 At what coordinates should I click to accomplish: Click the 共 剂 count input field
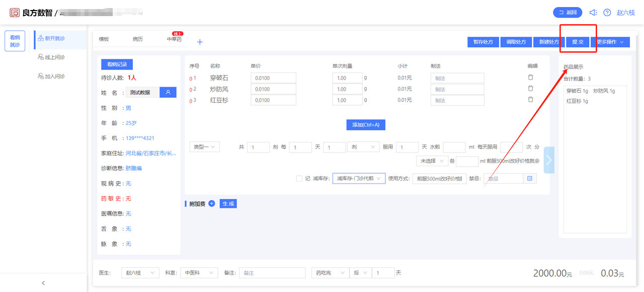point(259,147)
